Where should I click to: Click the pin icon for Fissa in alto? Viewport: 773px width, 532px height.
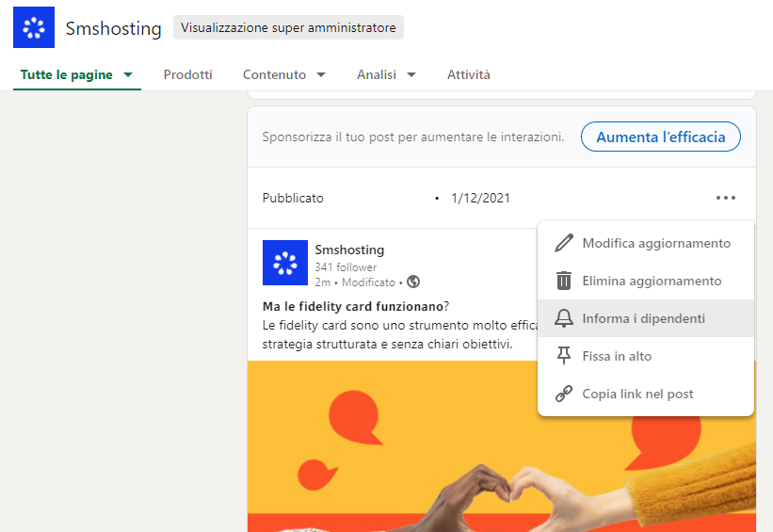564,356
